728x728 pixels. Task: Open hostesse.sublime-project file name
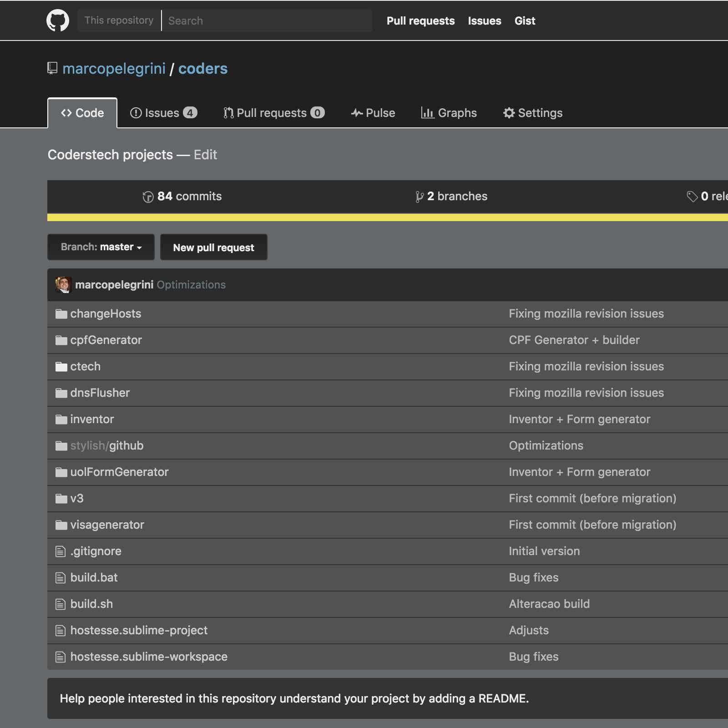pos(139,631)
